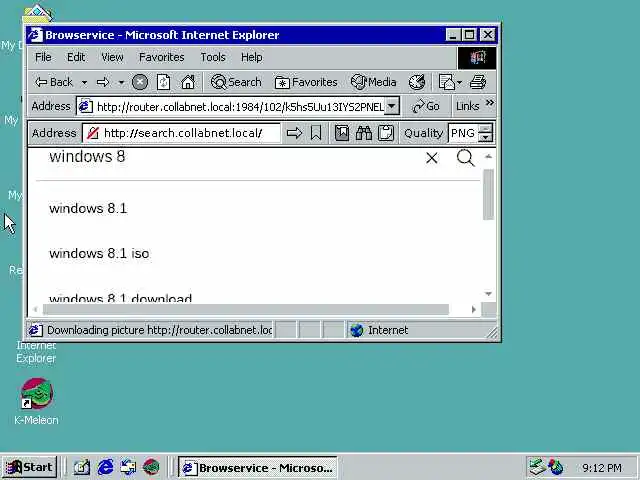The height and width of the screenshot is (480, 640).
Task: Click the magnifying glass search icon
Action: [x=465, y=158]
